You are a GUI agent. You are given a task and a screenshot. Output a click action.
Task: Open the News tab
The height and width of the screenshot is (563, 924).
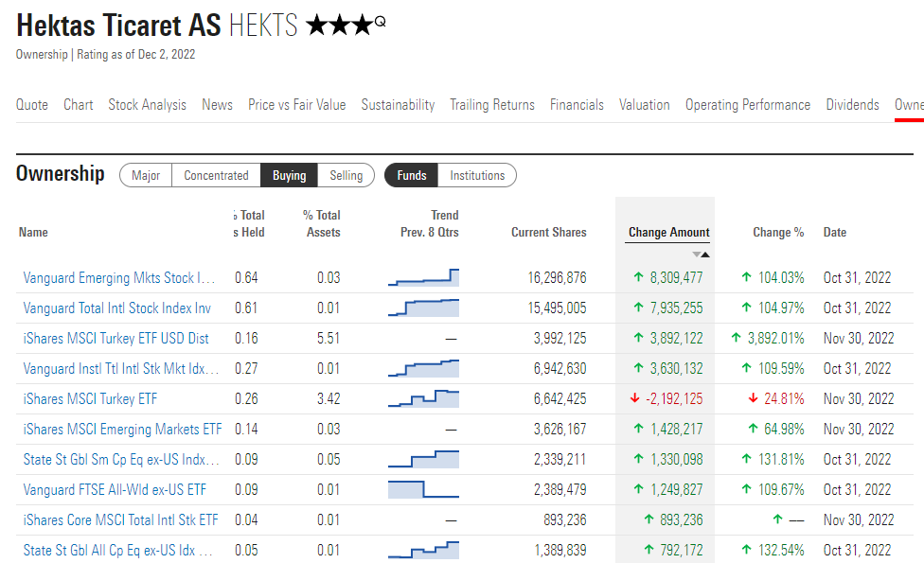pyautogui.click(x=217, y=105)
